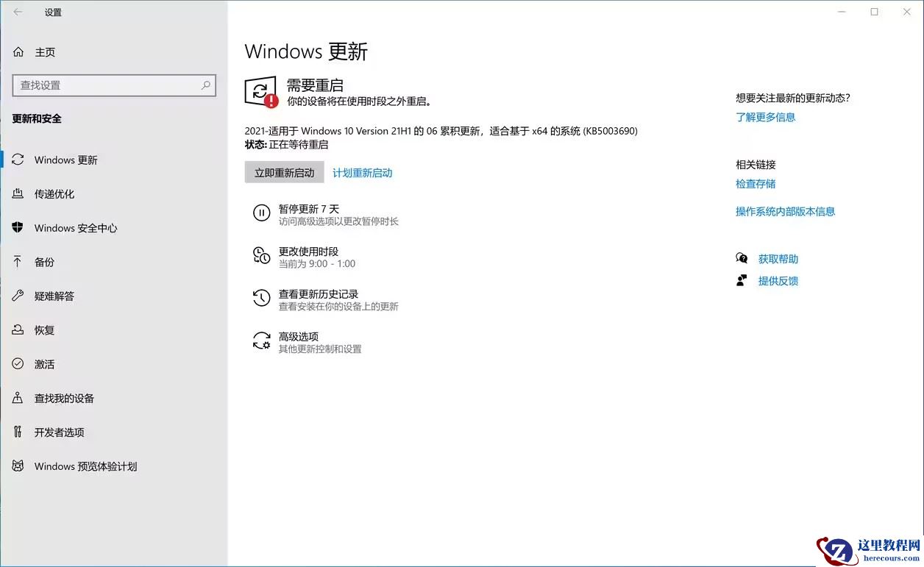This screenshot has width=924, height=567.
Task: Select 恢复 in the left sidebar
Action: 43,329
